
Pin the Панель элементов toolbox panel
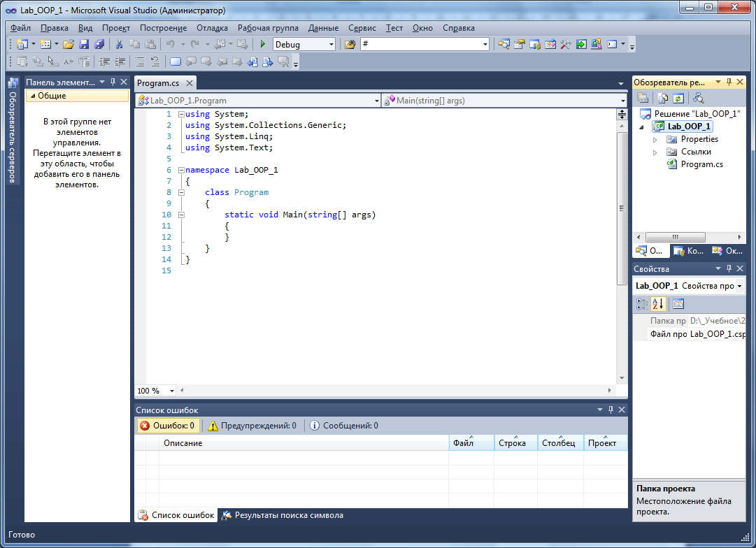coord(113,82)
